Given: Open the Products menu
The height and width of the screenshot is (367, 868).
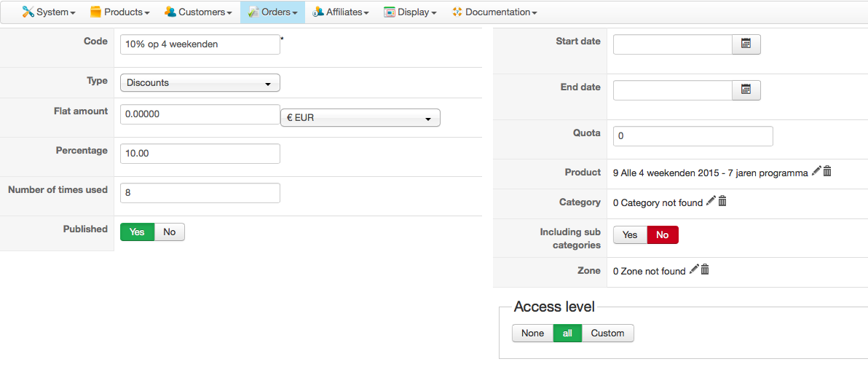Looking at the screenshot, I should coord(120,12).
